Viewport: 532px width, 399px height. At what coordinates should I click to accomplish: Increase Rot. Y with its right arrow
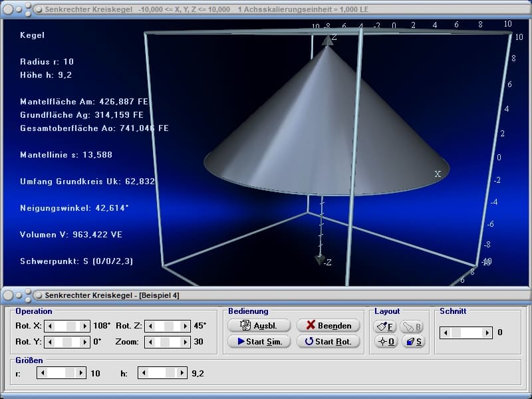coord(85,342)
